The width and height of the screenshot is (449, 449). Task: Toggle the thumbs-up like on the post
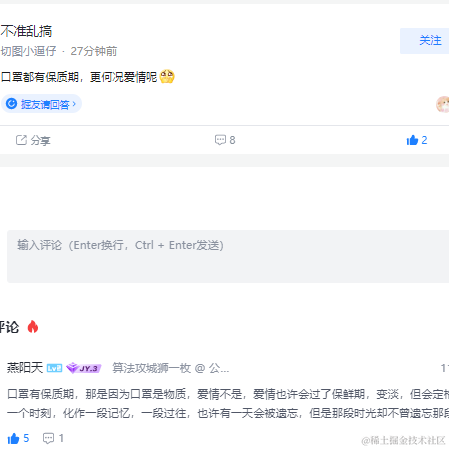pyautogui.click(x=412, y=140)
